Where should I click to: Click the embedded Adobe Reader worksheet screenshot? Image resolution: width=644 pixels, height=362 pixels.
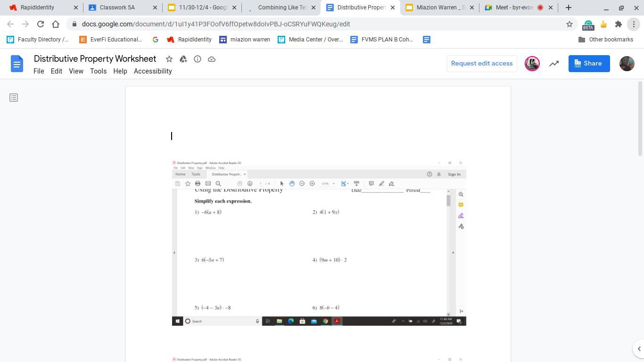coord(319,243)
